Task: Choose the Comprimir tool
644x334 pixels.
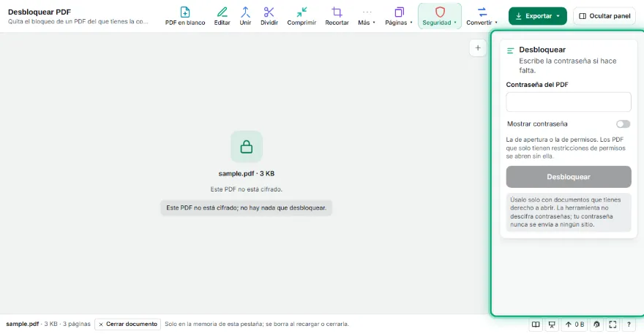Action: coord(302,16)
